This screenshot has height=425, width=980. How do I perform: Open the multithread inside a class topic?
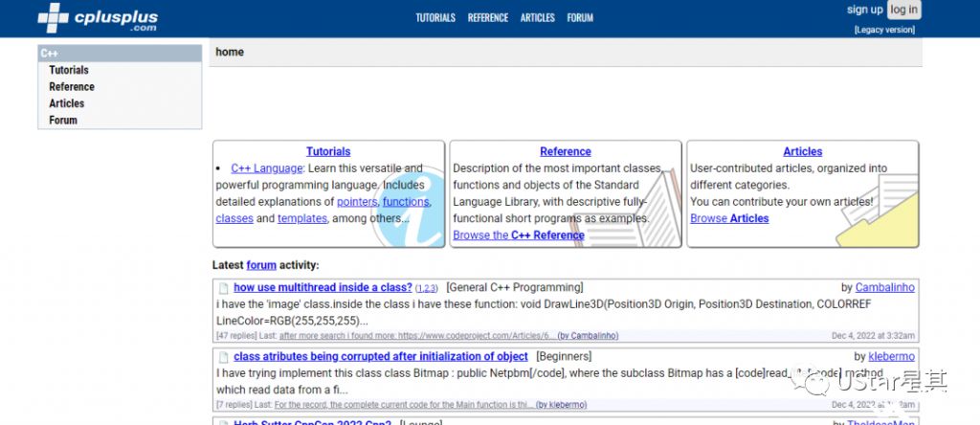point(323,287)
